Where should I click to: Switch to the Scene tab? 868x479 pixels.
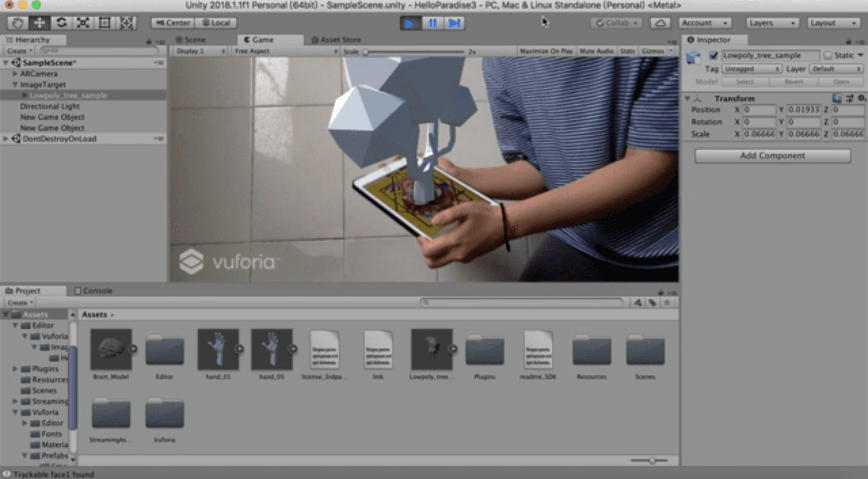click(x=191, y=40)
